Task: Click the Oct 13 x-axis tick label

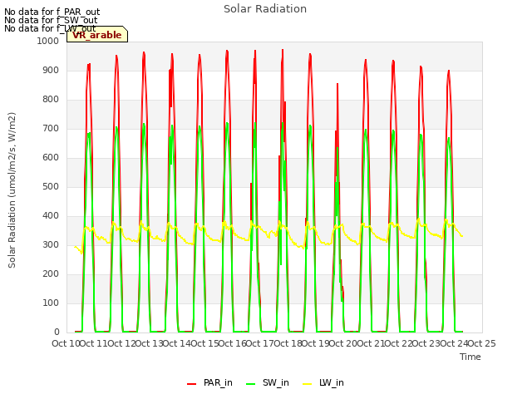Action: 149,343
